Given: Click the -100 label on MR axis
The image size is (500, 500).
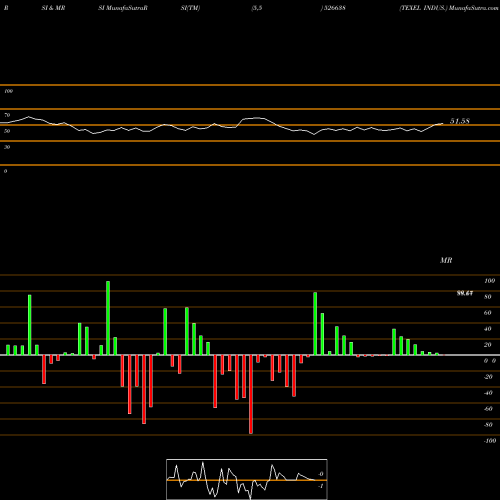Looking at the screenshot, I should pyautogui.click(x=490, y=441).
